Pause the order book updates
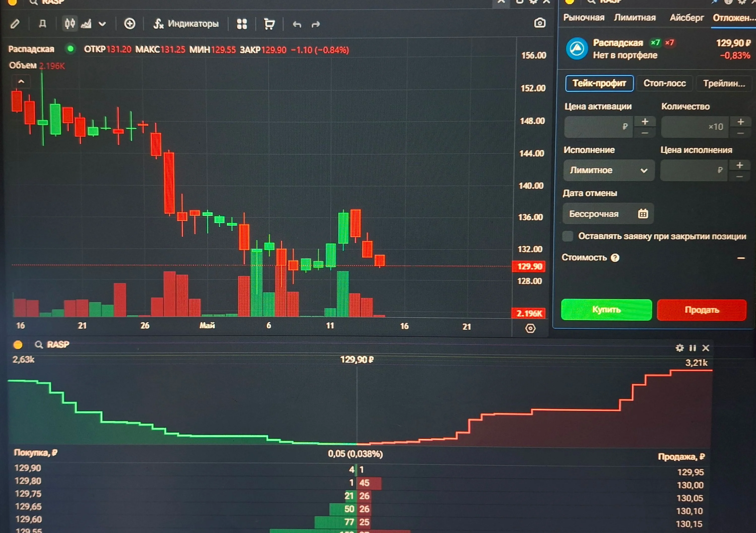Screen dimensions: 756x533 click(x=693, y=348)
